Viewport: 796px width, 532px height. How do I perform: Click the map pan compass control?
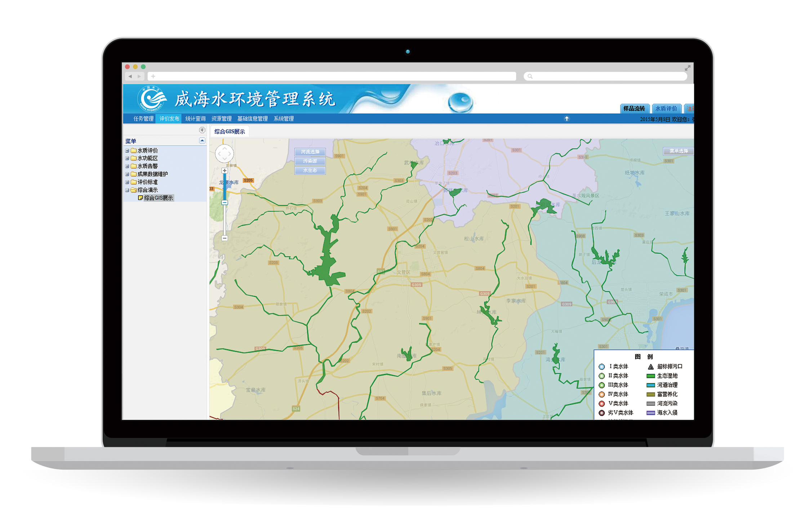click(224, 154)
